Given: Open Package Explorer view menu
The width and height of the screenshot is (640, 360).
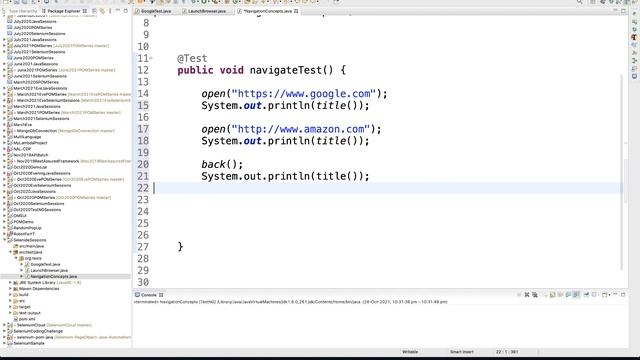Looking at the screenshot, I should [x=110, y=11].
